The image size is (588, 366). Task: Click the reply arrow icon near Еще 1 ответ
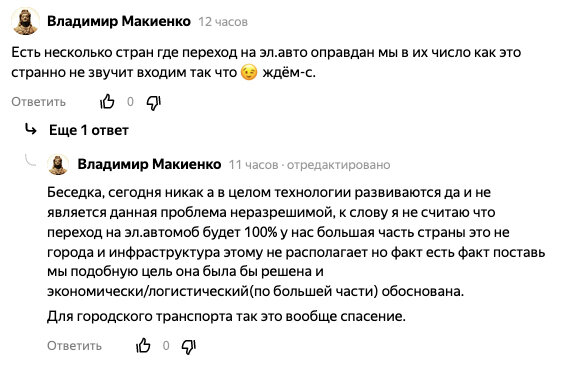[30, 129]
